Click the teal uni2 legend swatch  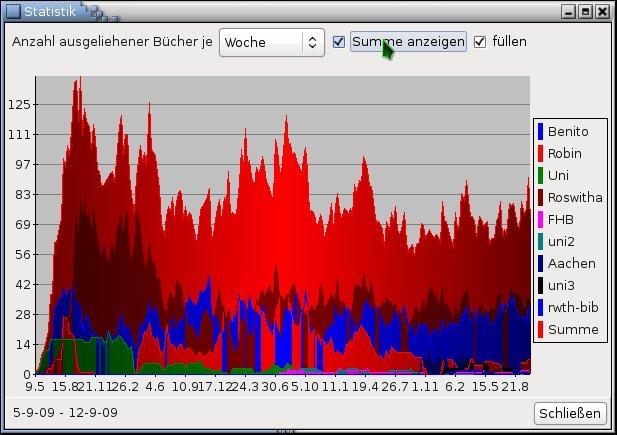pos(540,241)
